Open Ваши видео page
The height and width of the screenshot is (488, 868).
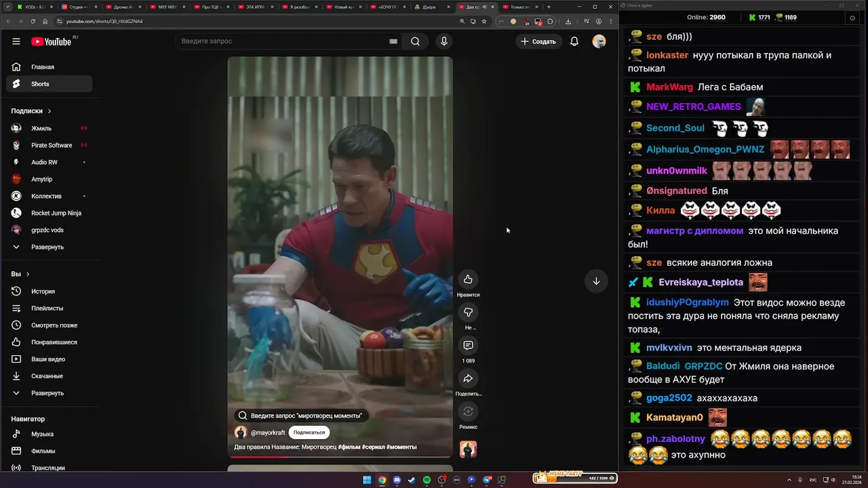click(x=49, y=359)
